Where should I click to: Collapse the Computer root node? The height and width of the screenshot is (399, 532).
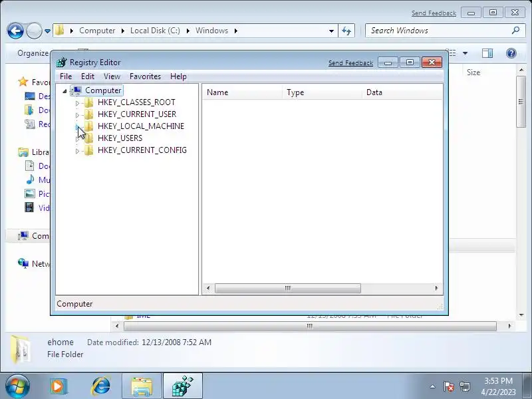[x=65, y=91]
